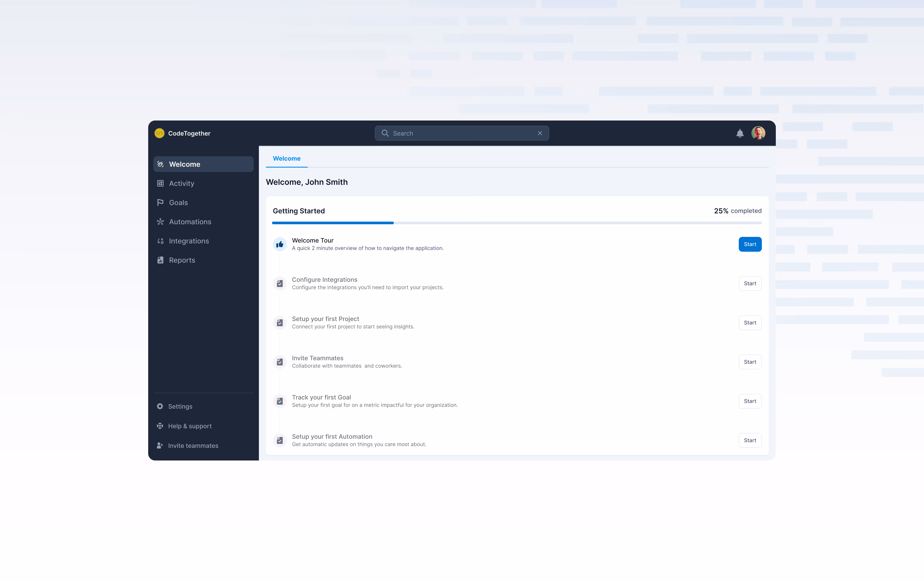Screen dimensions: 924x581
Task: Click the Automations sidebar icon
Action: pyautogui.click(x=160, y=222)
